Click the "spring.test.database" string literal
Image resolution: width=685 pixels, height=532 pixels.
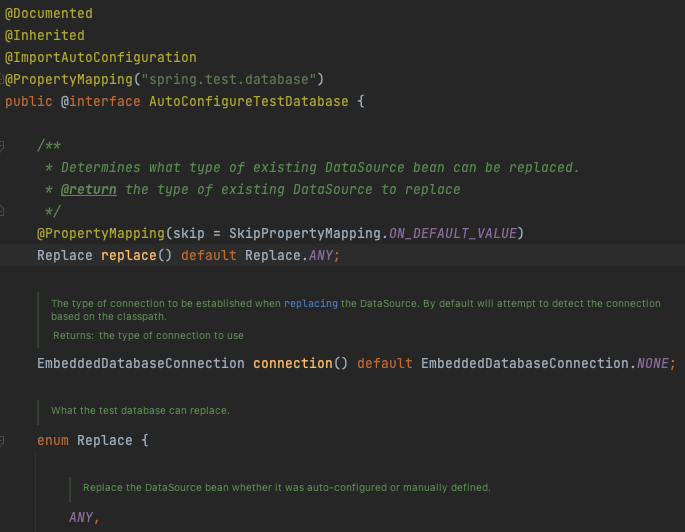(228, 79)
